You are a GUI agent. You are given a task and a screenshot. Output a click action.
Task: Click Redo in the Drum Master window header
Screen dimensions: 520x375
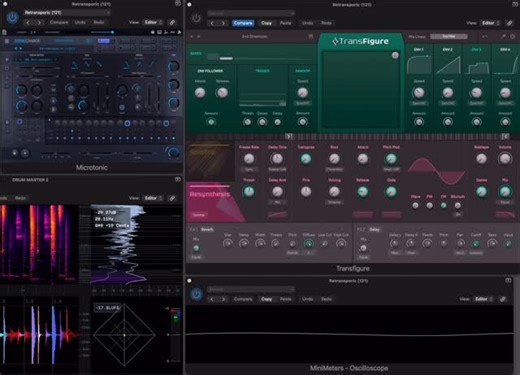pyautogui.click(x=20, y=198)
